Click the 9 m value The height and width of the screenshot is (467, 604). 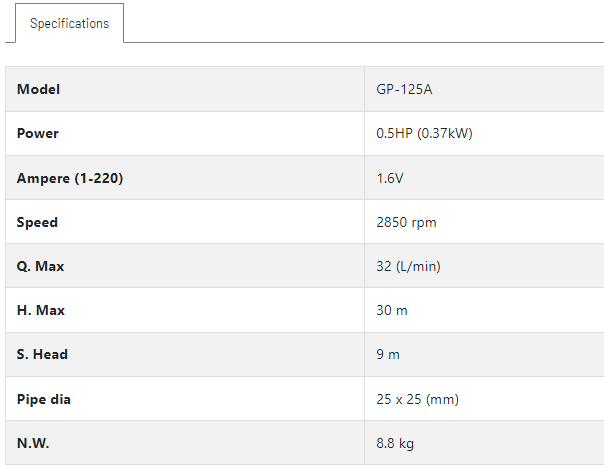(388, 354)
